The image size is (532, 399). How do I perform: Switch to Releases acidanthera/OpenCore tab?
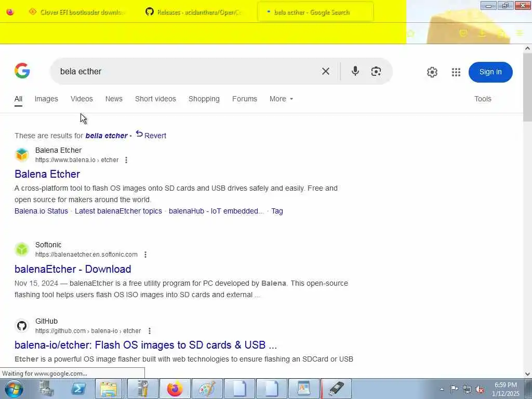(195, 12)
